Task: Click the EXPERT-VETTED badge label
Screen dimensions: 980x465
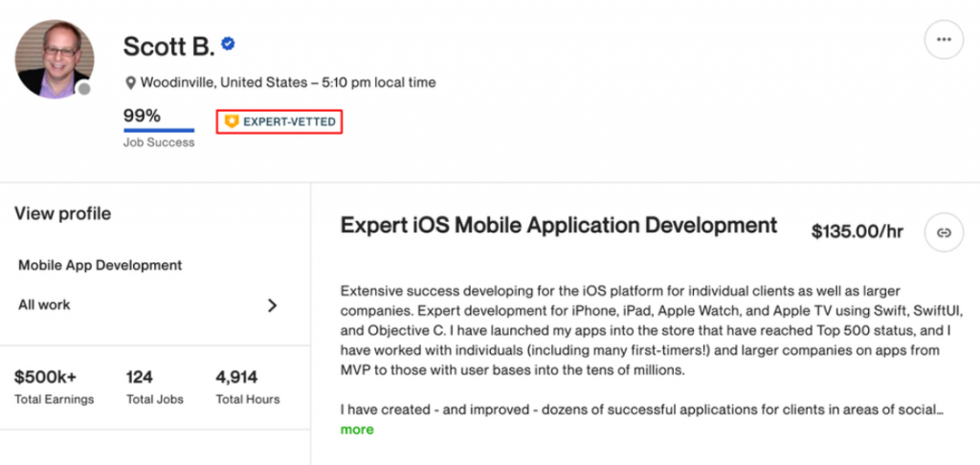Action: 288,122
